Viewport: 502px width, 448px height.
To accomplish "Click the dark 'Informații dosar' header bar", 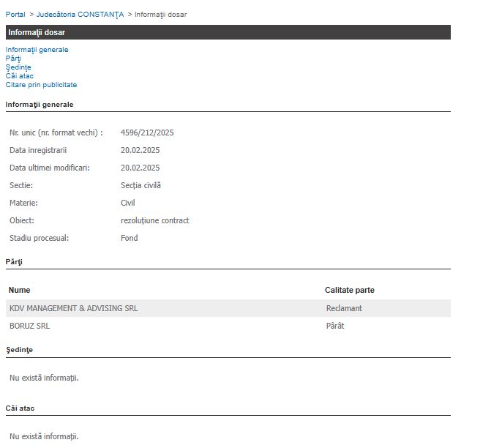I will (228, 32).
